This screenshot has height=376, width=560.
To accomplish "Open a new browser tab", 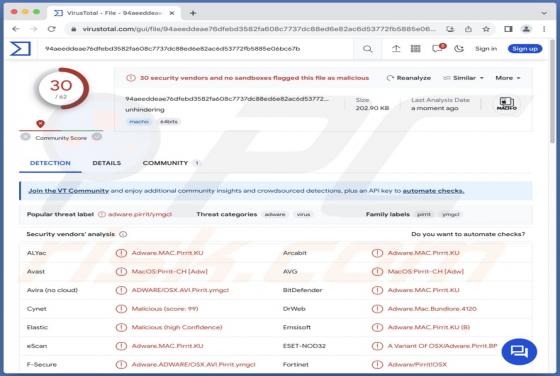I will pos(193,13).
